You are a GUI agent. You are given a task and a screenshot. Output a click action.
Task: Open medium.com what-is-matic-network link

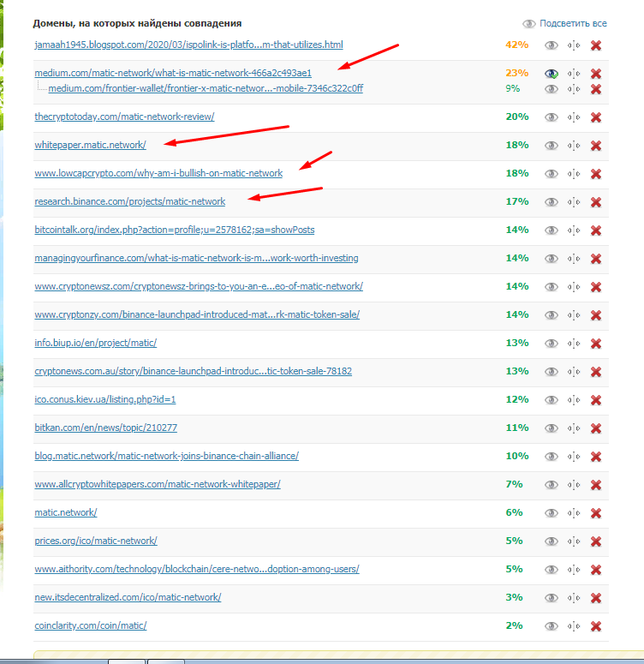click(173, 73)
